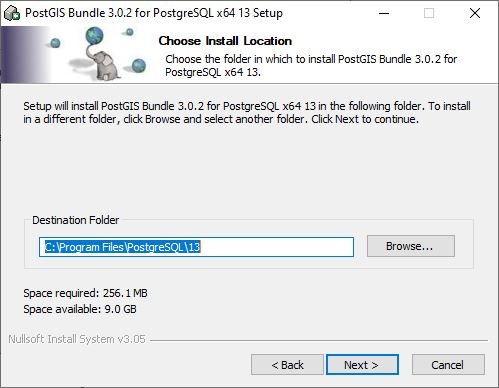Click the Setup will install instruction paragraph
Image resolution: width=499 pixels, height=388 pixels.
coord(247,113)
